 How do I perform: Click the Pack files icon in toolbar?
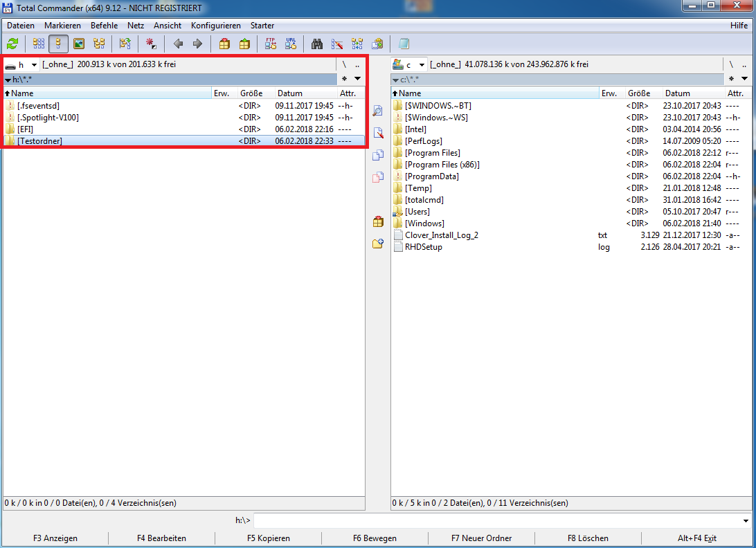[224, 44]
